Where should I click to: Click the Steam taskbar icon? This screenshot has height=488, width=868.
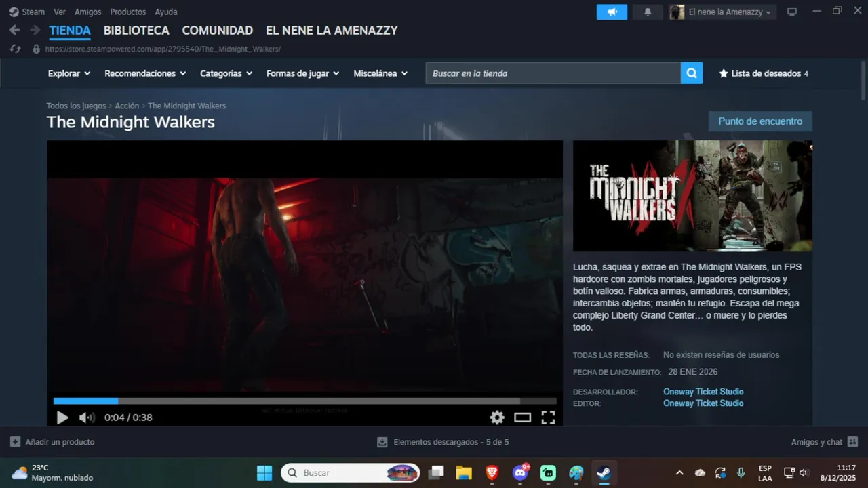(x=604, y=472)
